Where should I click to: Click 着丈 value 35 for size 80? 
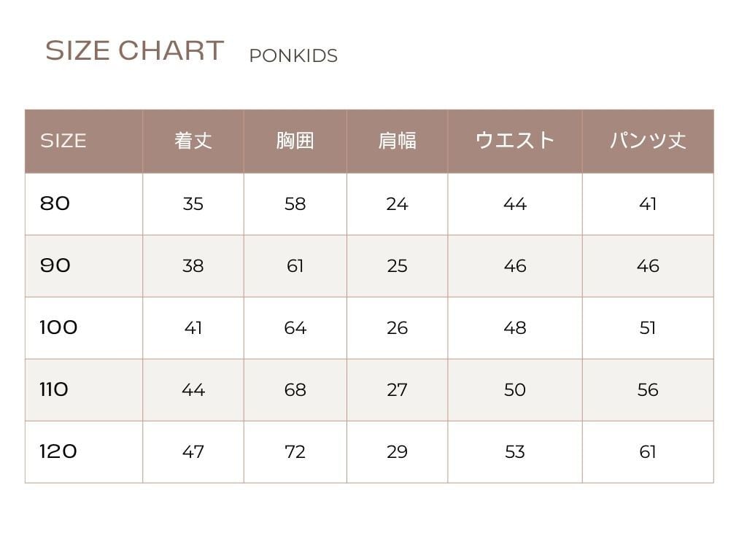point(193,204)
